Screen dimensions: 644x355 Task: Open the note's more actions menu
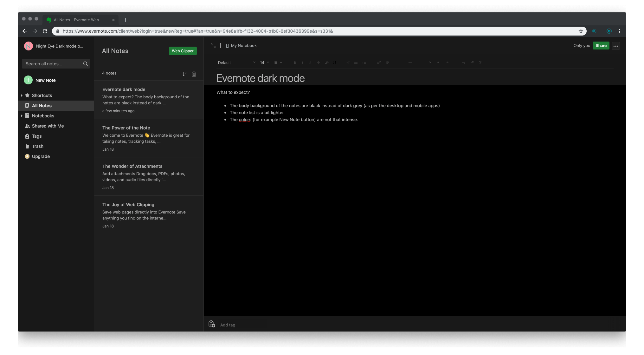point(616,46)
